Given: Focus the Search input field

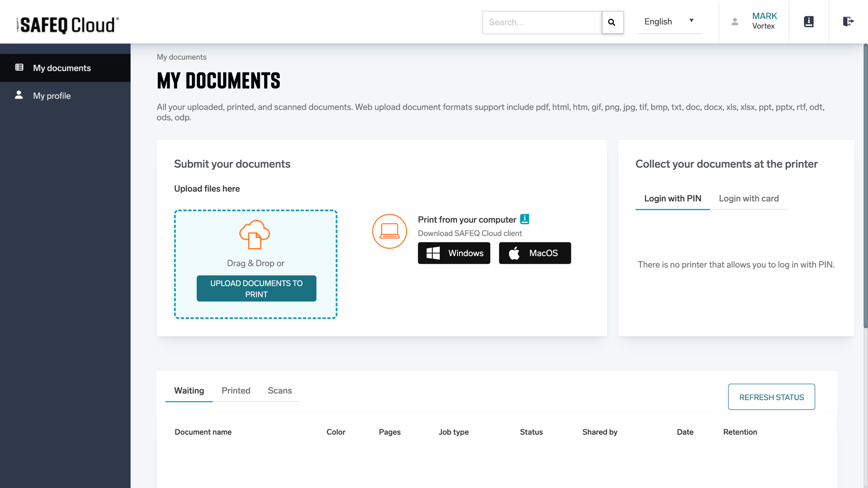Looking at the screenshot, I should (x=542, y=22).
